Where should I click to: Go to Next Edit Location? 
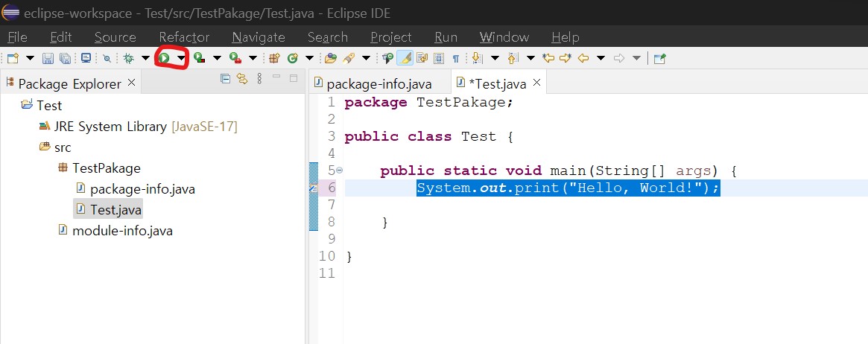[566, 57]
